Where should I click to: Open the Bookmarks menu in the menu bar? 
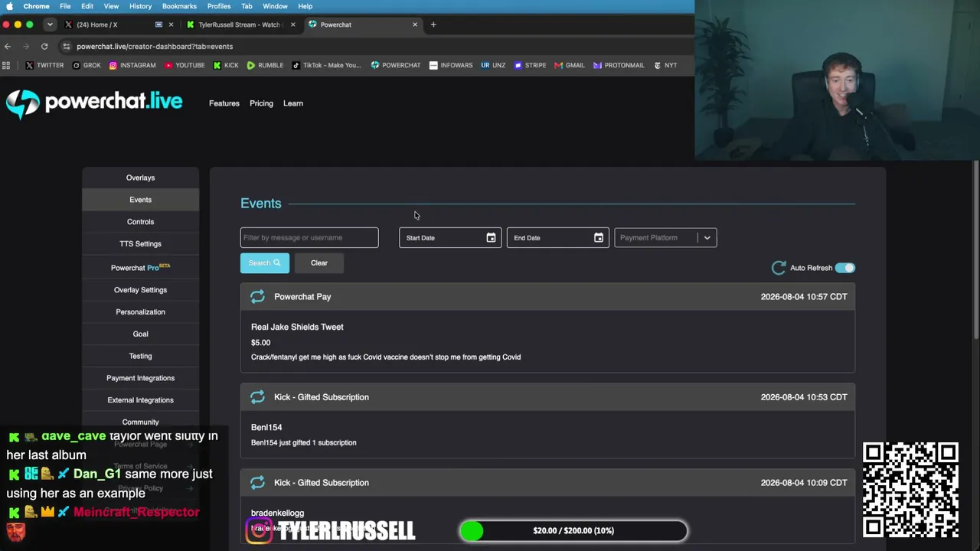pos(179,6)
